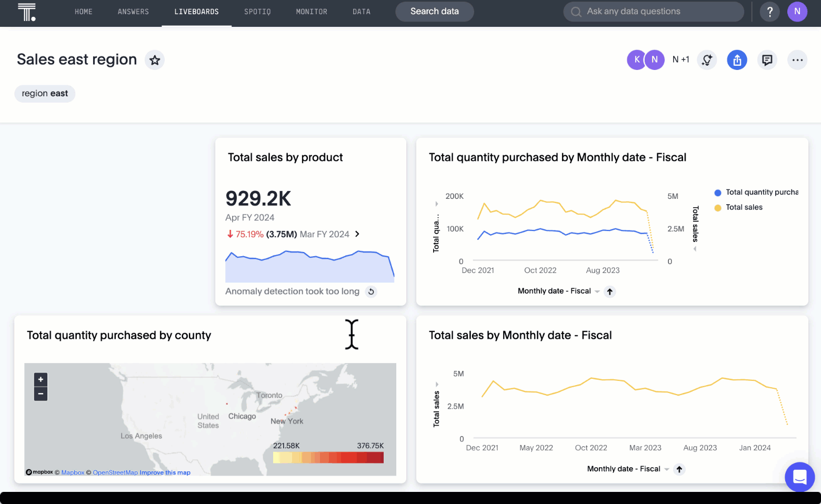Image resolution: width=821 pixels, height=504 pixels.
Task: Go to the Answers tab
Action: coord(133,12)
